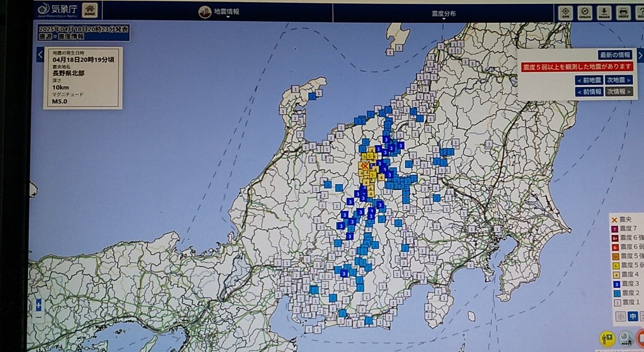This screenshot has width=644, height=352.
Task: Click the 5- 震度5弱 legend swatch
Action: point(616,266)
